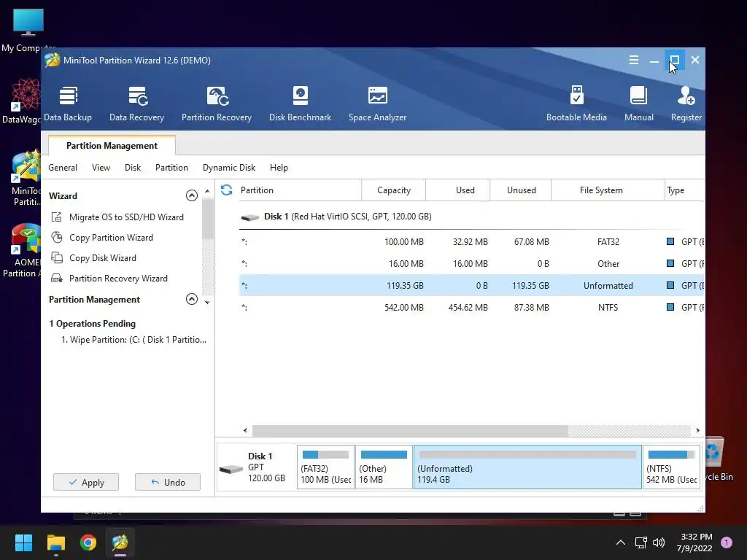Open Disk Benchmark tool

[x=300, y=104]
